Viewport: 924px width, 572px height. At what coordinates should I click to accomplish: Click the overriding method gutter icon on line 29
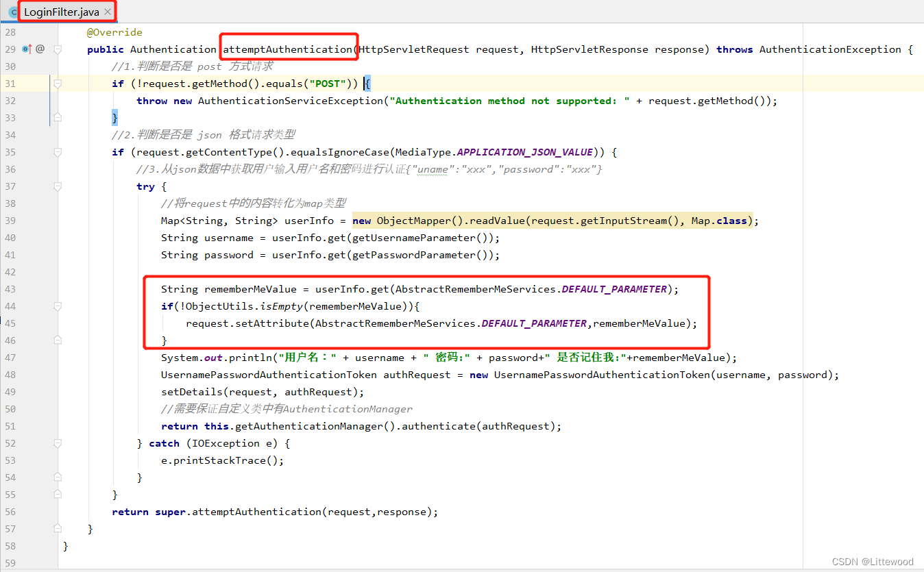pos(27,49)
